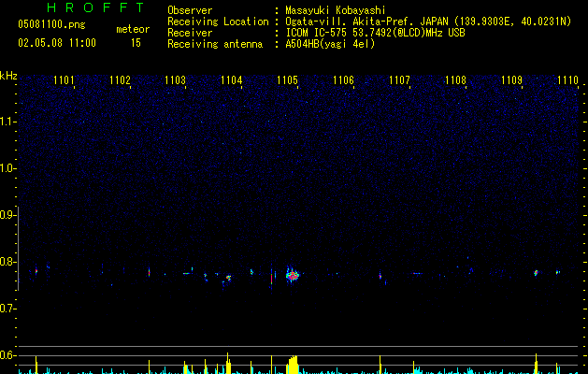Click the 1110 time axis label
The width and height of the screenshot is (588, 374).
coord(567,80)
